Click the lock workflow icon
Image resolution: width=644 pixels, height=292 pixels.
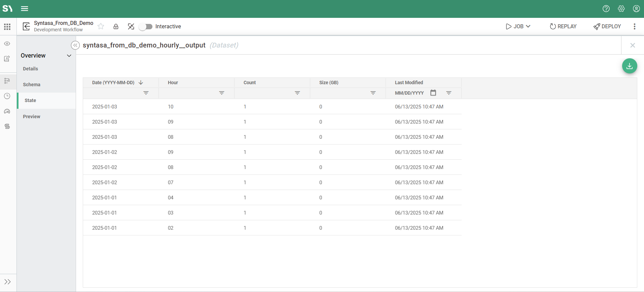[x=116, y=27]
